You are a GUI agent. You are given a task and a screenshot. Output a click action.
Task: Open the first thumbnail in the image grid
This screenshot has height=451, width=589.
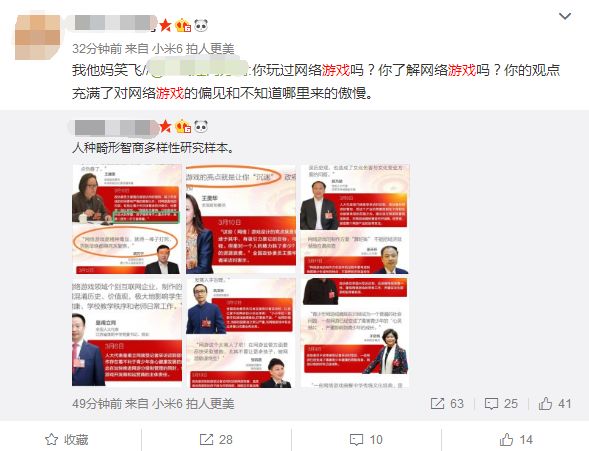coord(127,219)
